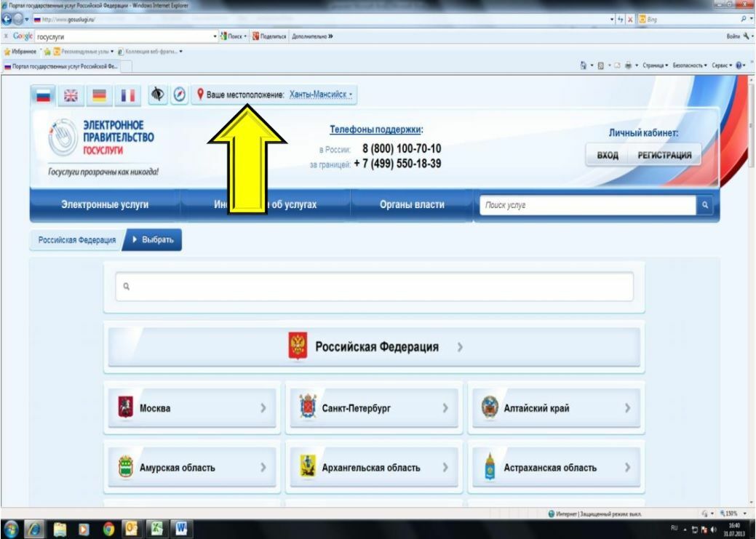This screenshot has height=539, width=756.
Task: Select the Russian flag language icon
Action: coord(43,95)
